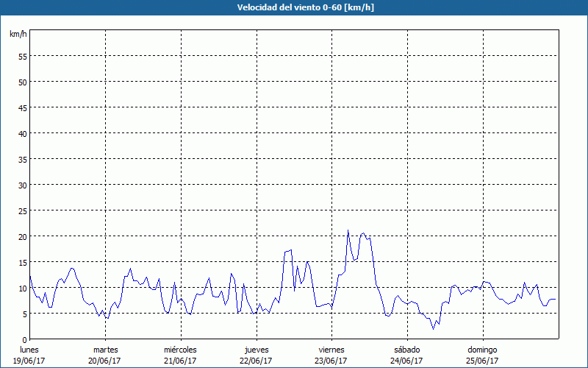This screenshot has height=368, width=588.
Task: Click the 19/06/17 date label
Action: pyautogui.click(x=29, y=361)
